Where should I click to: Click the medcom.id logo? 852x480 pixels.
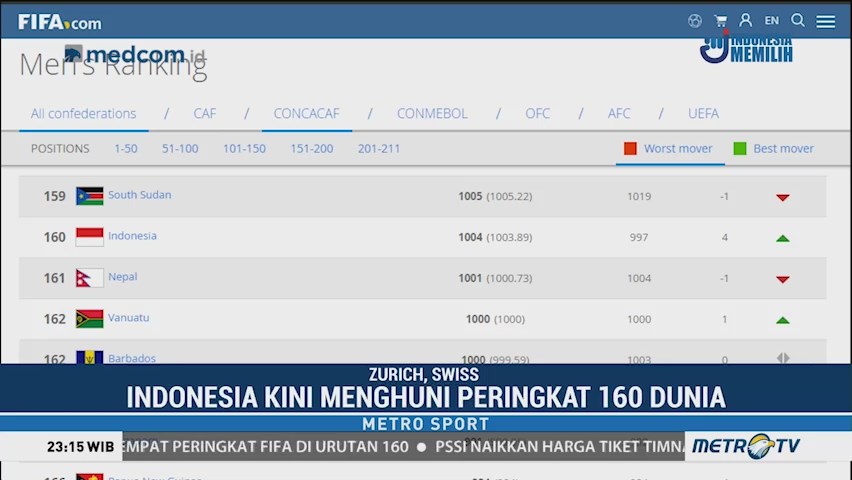tap(135, 54)
